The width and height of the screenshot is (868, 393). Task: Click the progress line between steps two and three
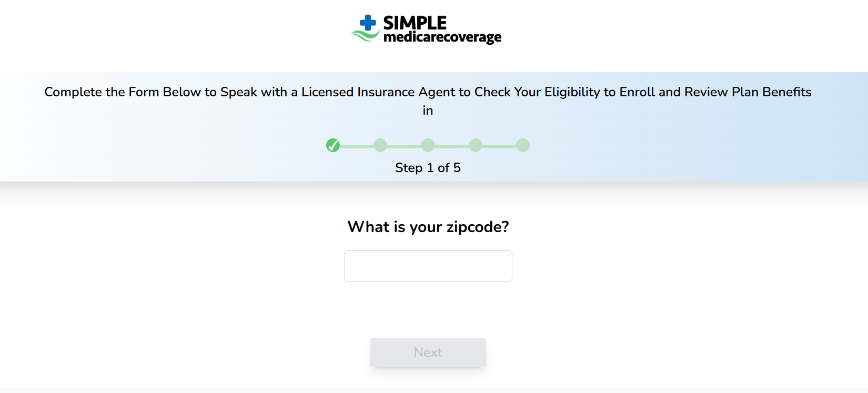404,146
